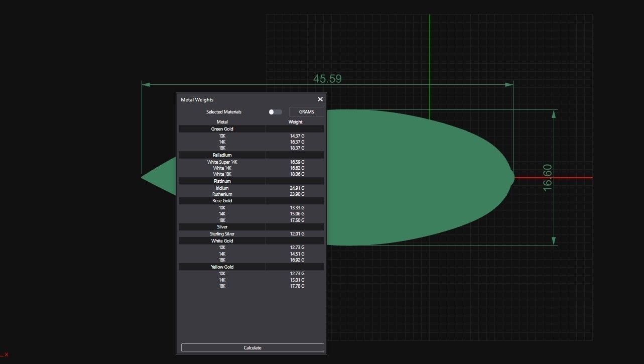Click the Calculate button
644x364 pixels.
(x=252, y=347)
